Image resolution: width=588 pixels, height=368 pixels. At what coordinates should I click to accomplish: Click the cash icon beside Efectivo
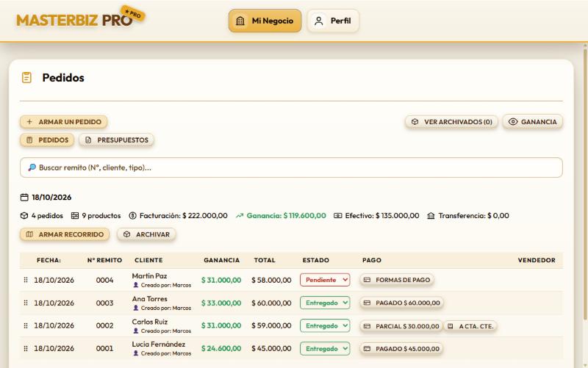coord(338,216)
